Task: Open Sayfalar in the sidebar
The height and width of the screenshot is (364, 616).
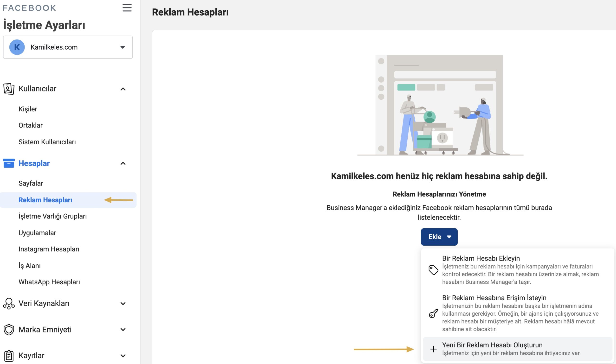Action: pos(31,183)
